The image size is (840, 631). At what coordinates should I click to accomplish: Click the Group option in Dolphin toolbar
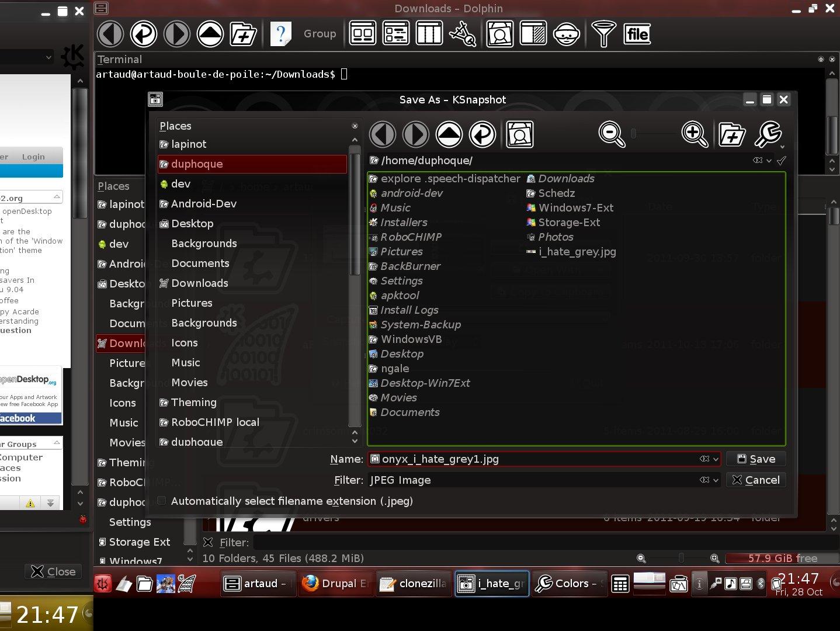(320, 34)
